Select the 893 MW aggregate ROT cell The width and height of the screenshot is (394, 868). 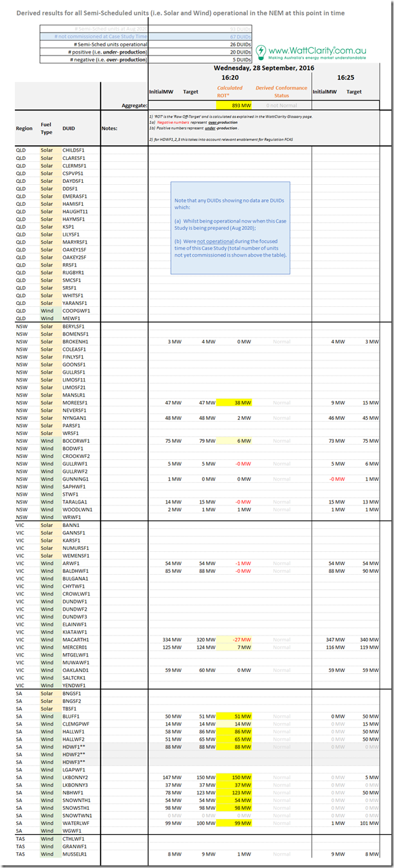point(234,104)
